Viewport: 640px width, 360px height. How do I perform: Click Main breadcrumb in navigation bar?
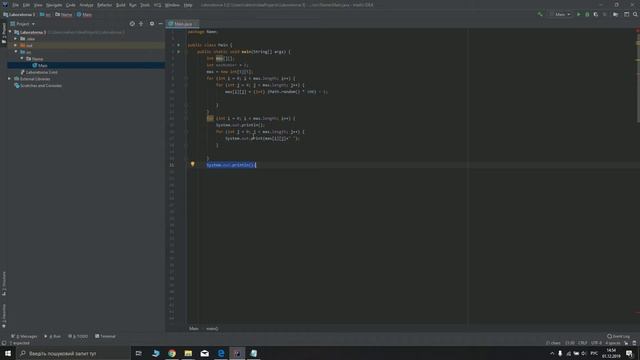[x=84, y=14]
